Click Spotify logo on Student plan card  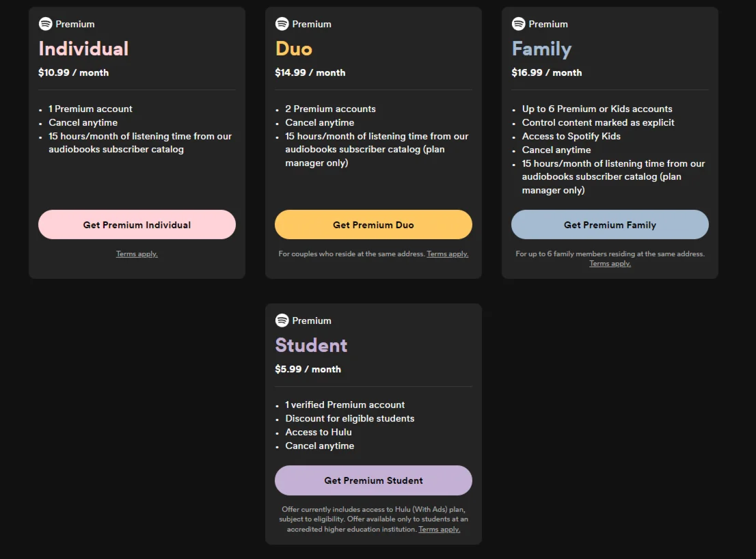[282, 321]
